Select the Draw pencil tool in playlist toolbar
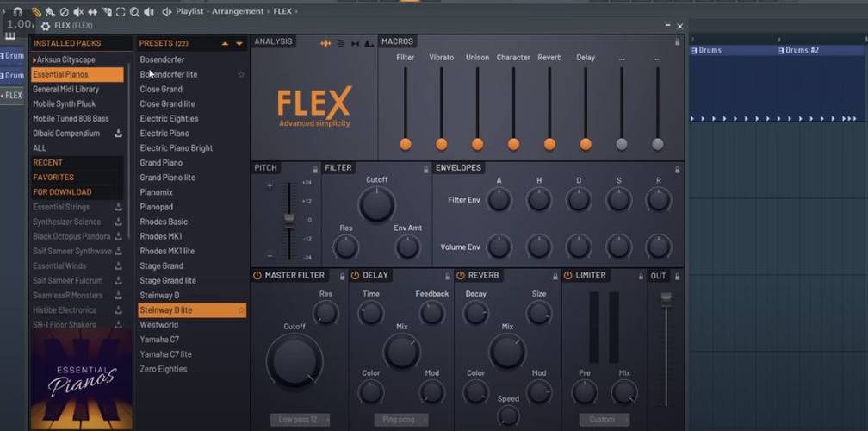This screenshot has height=431, width=868. [36, 11]
